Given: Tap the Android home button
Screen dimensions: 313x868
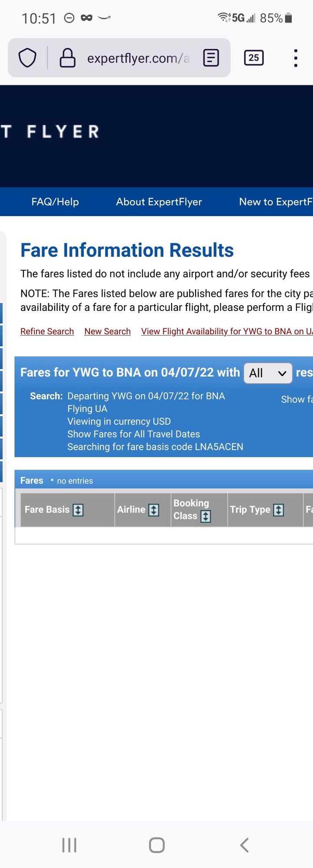Looking at the screenshot, I should (156, 845).
